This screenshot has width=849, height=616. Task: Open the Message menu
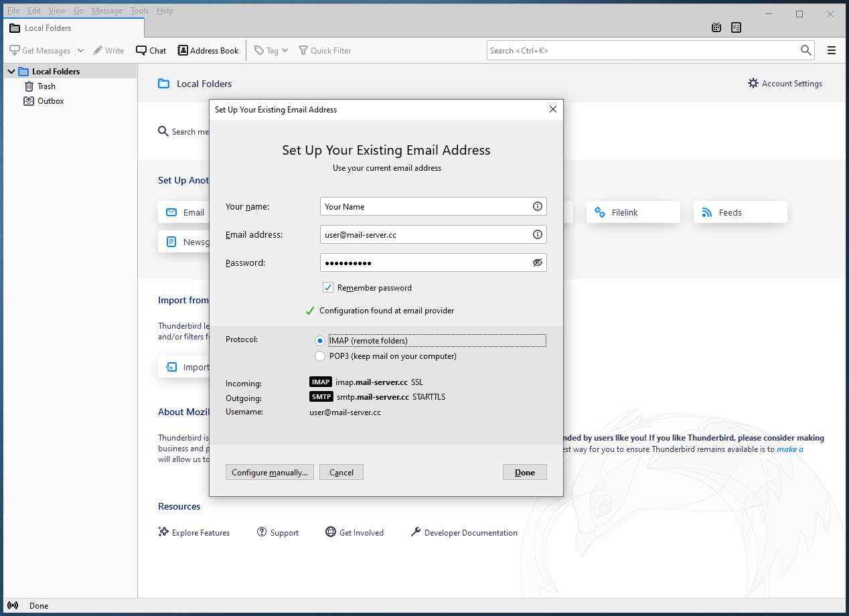click(x=106, y=11)
